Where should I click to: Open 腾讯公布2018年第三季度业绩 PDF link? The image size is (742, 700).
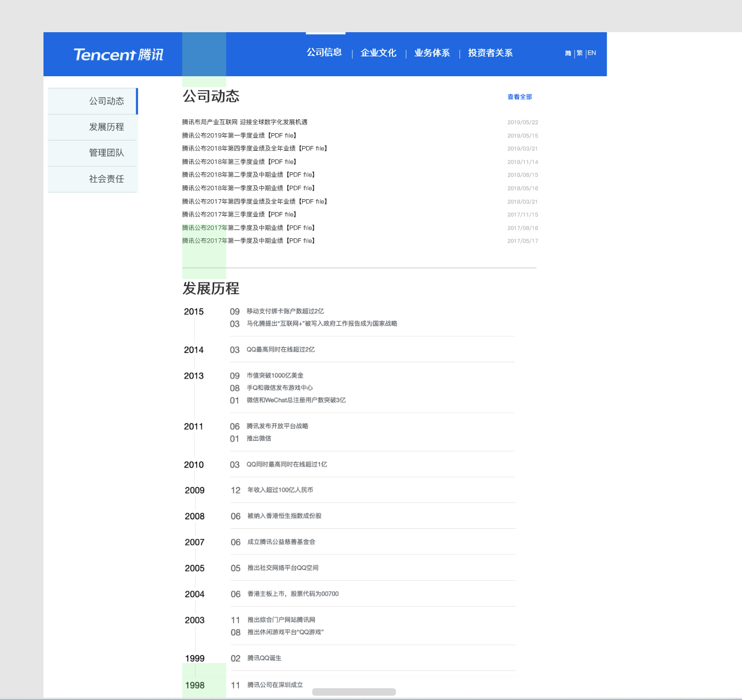(x=239, y=162)
